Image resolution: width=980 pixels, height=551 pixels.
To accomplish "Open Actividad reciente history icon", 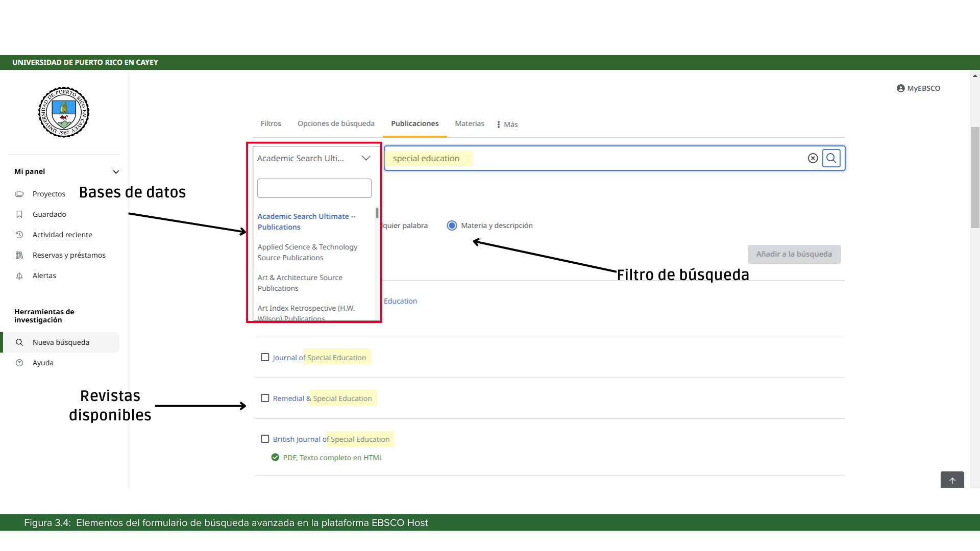I will (19, 235).
